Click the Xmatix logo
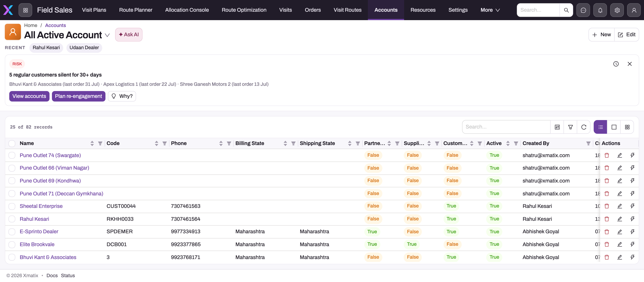 [x=8, y=10]
